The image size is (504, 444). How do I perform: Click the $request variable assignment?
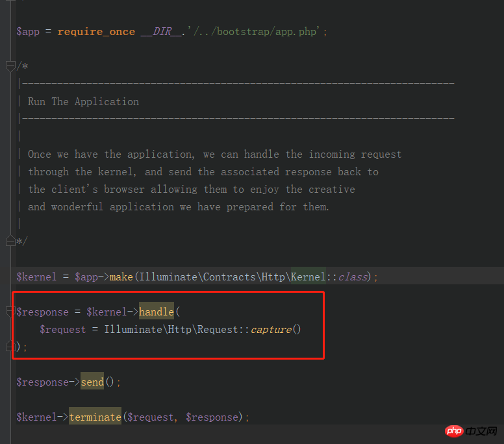pyautogui.click(x=63, y=330)
